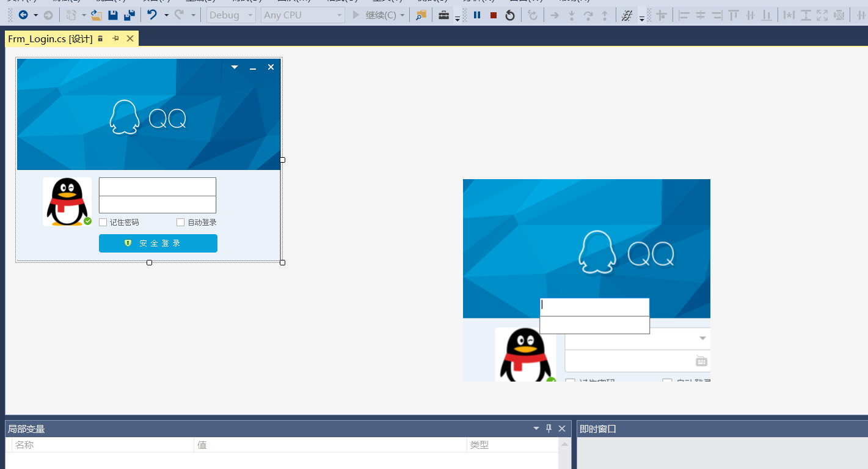Click the Make Same Size icon

tap(822, 15)
